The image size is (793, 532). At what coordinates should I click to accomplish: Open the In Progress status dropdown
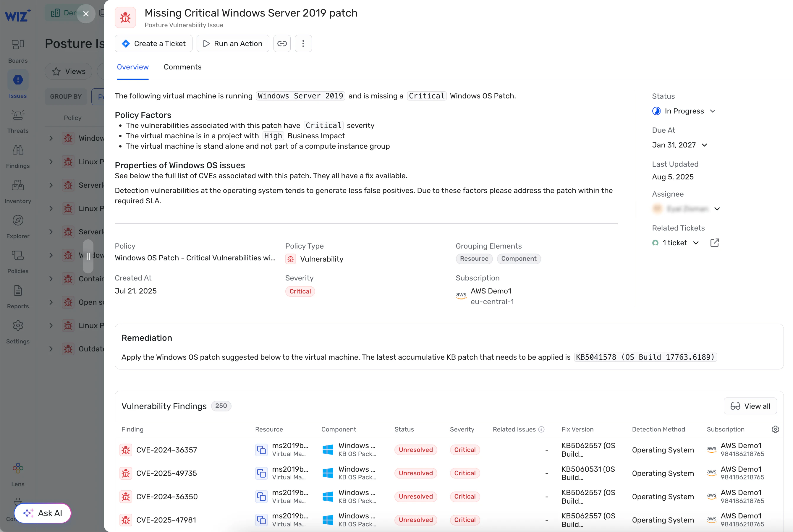[684, 111]
